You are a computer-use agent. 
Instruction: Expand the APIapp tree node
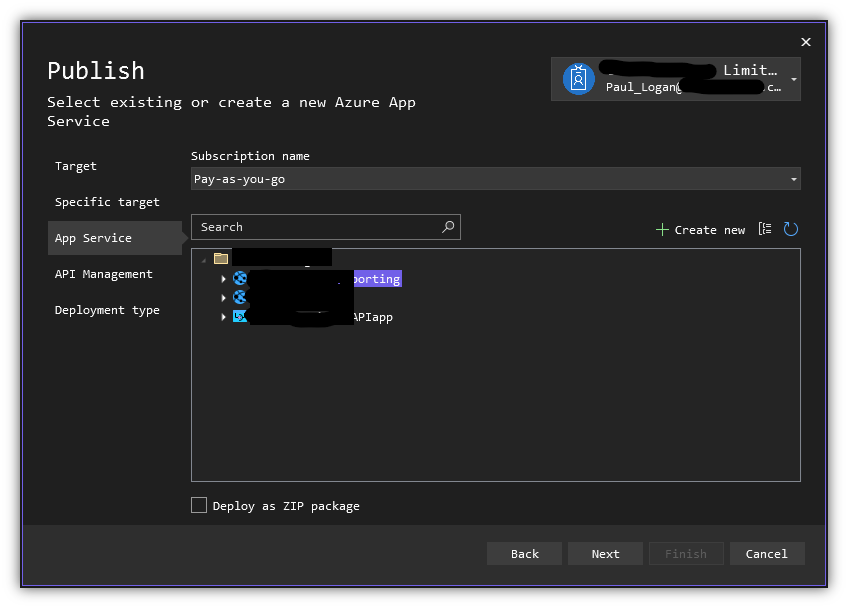tap(223, 317)
